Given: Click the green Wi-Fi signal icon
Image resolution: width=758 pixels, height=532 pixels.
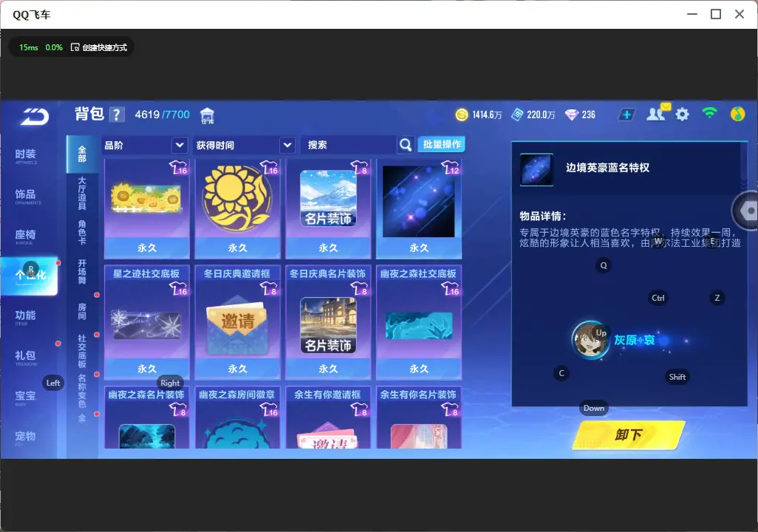Looking at the screenshot, I should coord(709,114).
